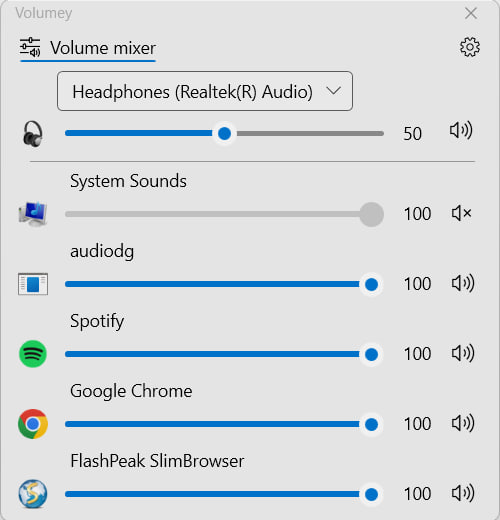Click the Volume mixer sliders icon
500x520 pixels.
click(x=30, y=47)
